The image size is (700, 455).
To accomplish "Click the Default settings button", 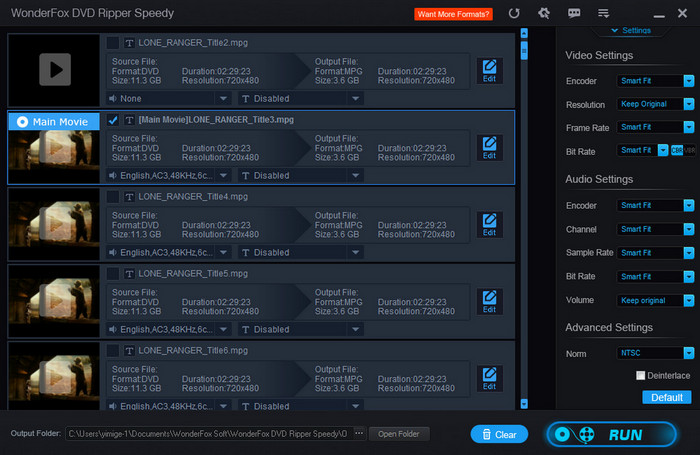I will tap(667, 397).
